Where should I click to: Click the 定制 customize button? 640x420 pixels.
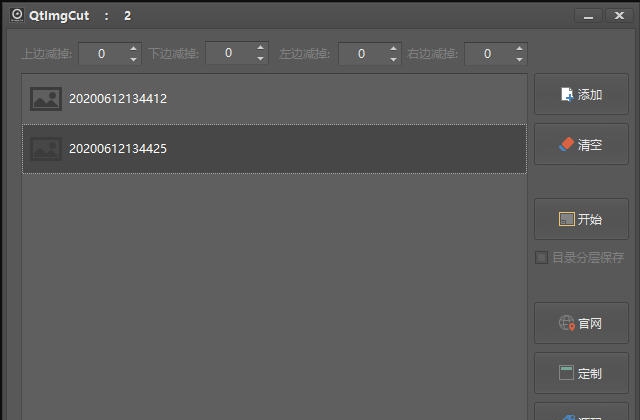pyautogui.click(x=581, y=373)
